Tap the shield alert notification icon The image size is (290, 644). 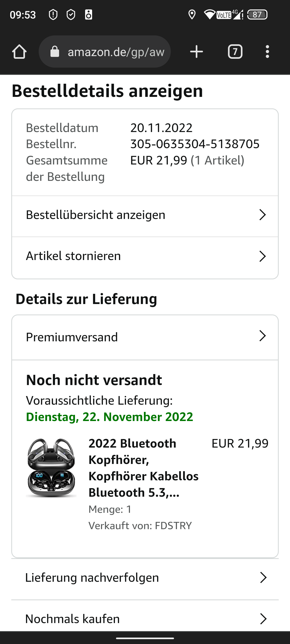(53, 14)
